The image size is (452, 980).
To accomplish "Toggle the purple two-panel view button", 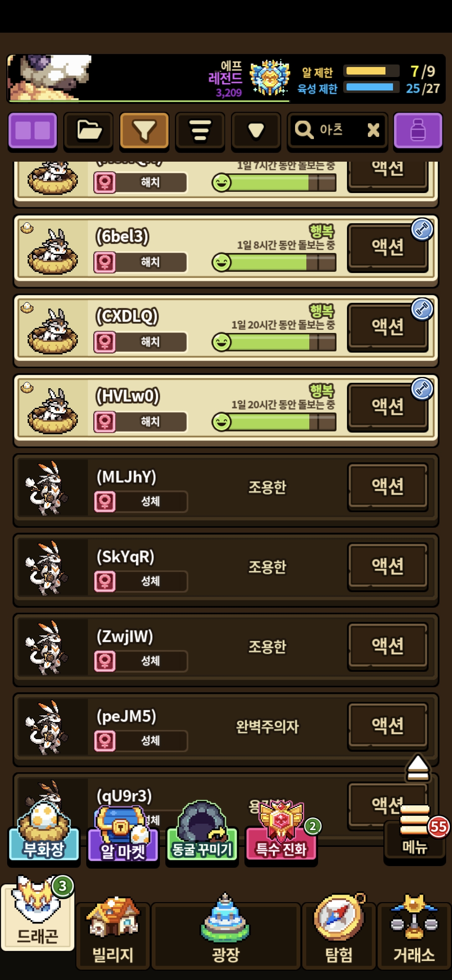I will click(x=33, y=131).
